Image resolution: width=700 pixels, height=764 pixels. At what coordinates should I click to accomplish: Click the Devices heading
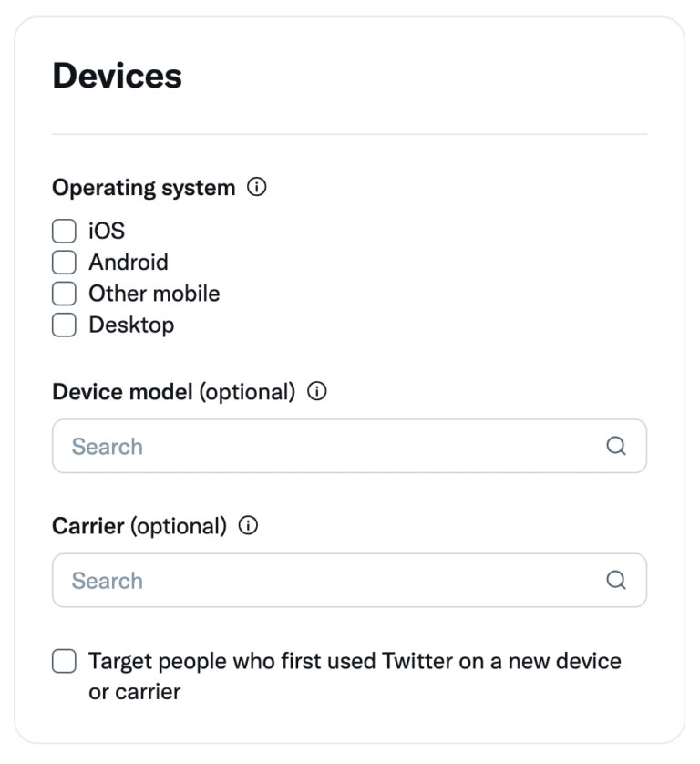[x=118, y=76]
